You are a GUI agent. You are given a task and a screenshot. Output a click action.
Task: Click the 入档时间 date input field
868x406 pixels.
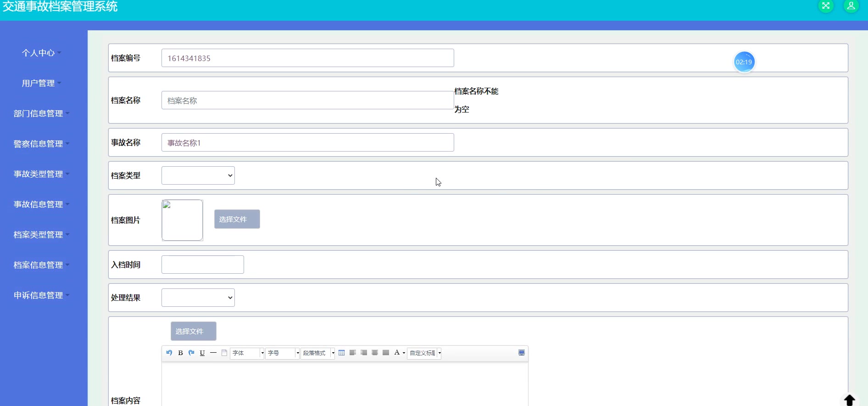[203, 265]
